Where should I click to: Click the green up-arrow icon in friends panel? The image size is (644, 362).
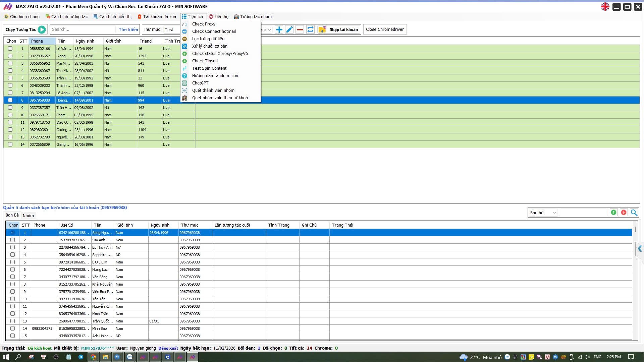click(613, 212)
